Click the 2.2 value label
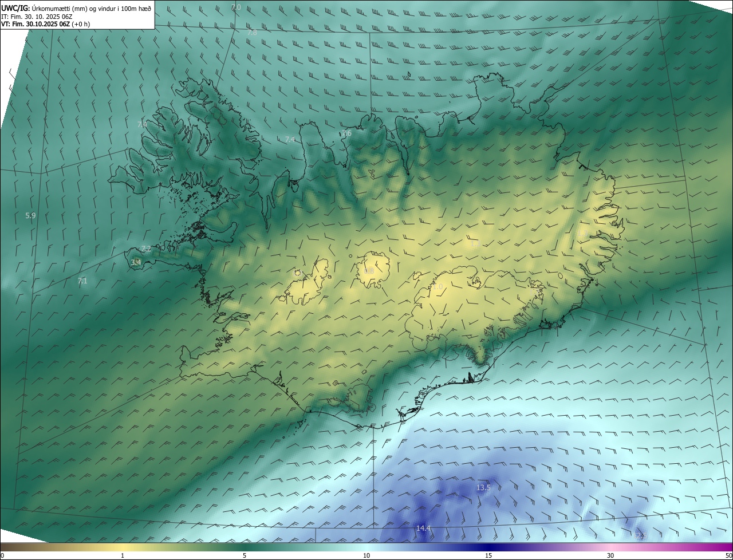The image size is (733, 560). pos(146,249)
